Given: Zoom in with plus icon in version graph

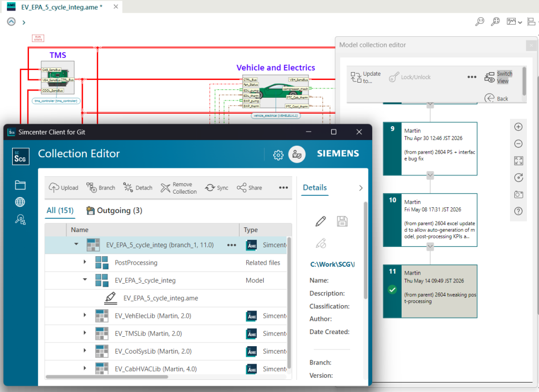Looking at the screenshot, I should point(518,127).
